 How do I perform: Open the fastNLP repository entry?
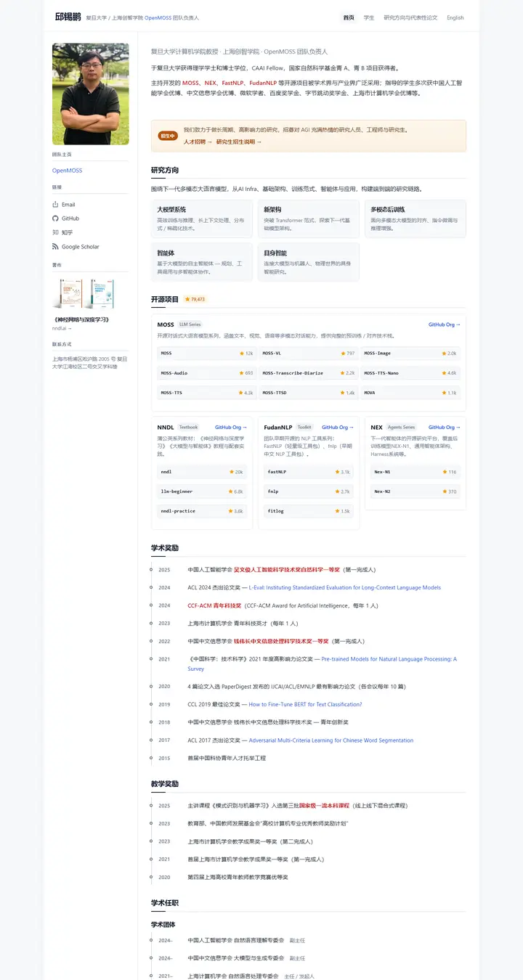click(309, 472)
